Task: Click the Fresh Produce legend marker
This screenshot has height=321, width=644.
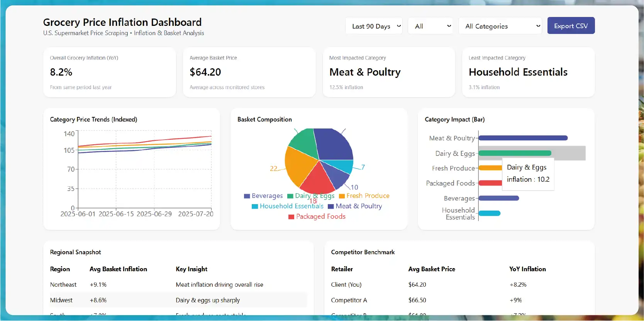Action: (342, 196)
